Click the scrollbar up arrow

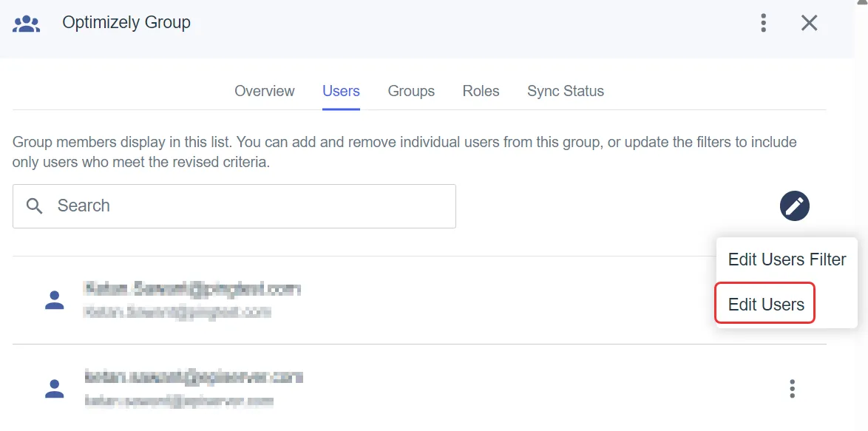pyautogui.click(x=864, y=3)
